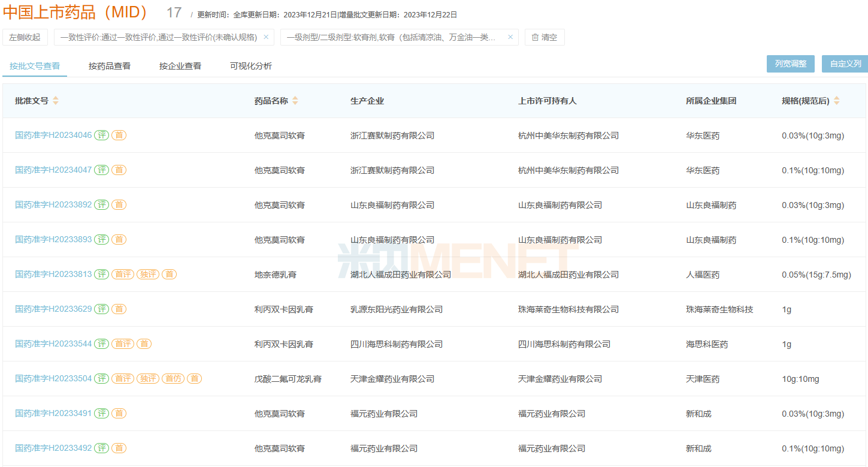Open approval number 国药准字H20233629 link

(53, 309)
